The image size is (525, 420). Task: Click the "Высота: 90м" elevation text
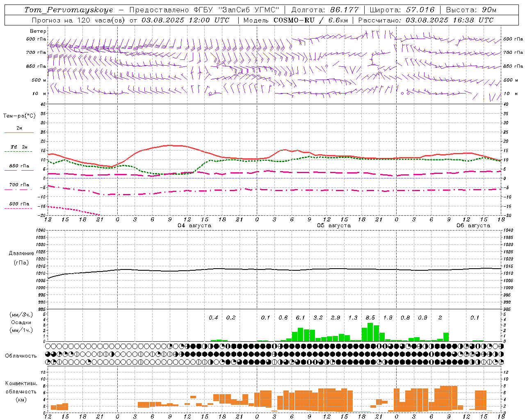point(471,10)
